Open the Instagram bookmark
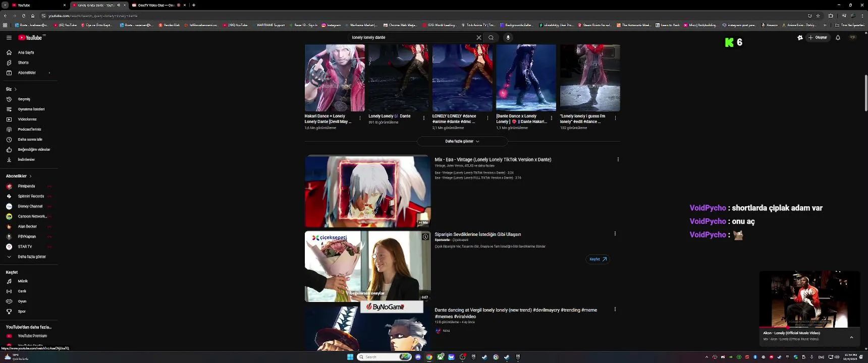This screenshot has height=363, width=868. (331, 25)
